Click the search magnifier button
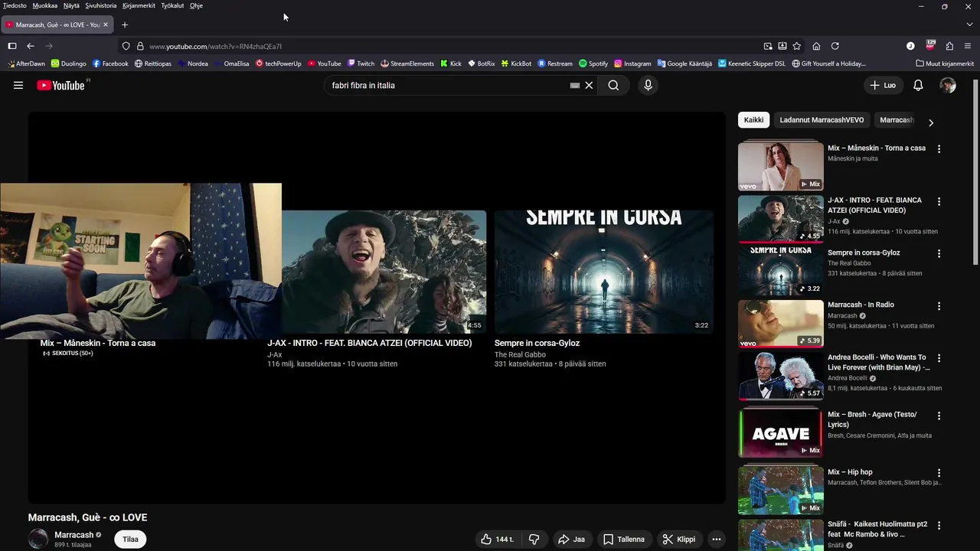This screenshot has height=551, width=980. coord(613,85)
